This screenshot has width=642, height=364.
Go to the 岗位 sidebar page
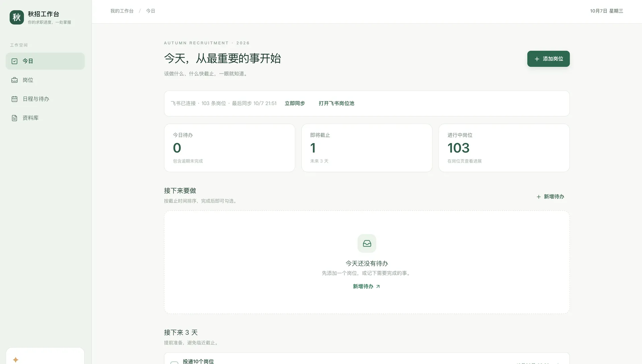45,80
